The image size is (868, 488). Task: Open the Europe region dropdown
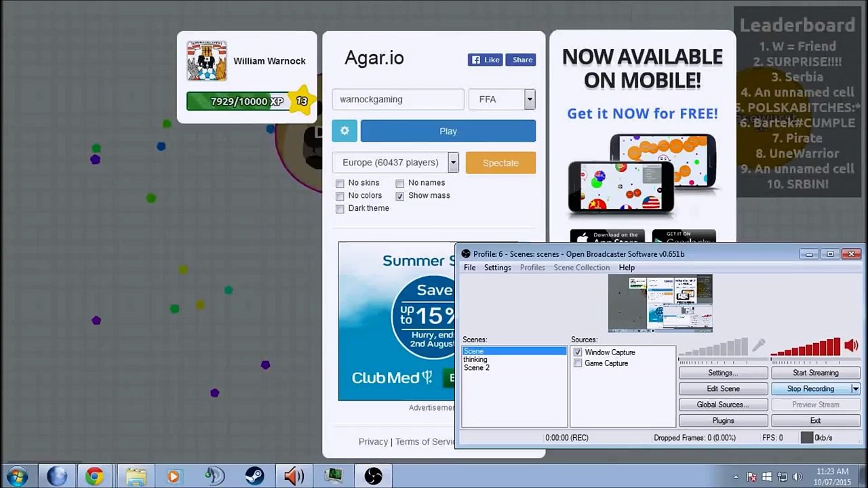[396, 163]
